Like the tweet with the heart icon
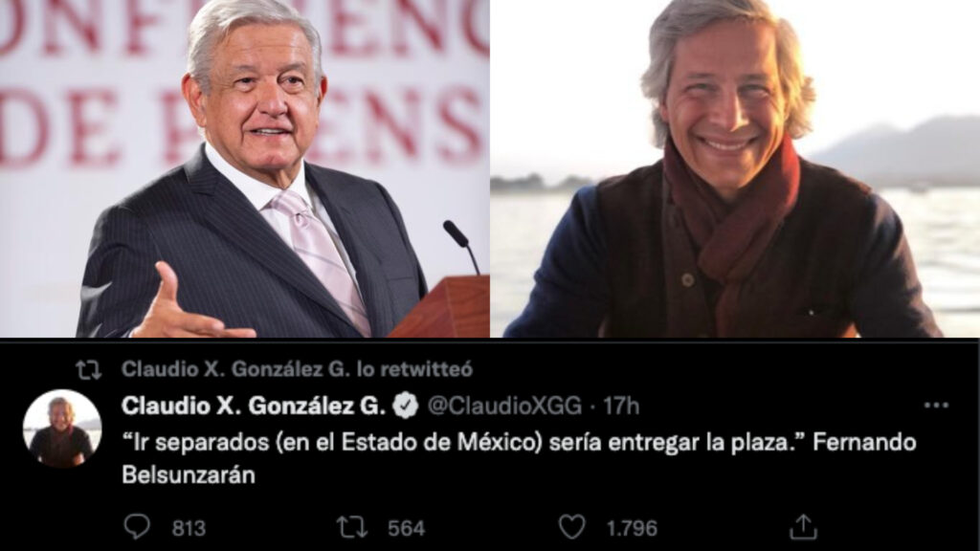The image size is (980, 551). coord(571,527)
